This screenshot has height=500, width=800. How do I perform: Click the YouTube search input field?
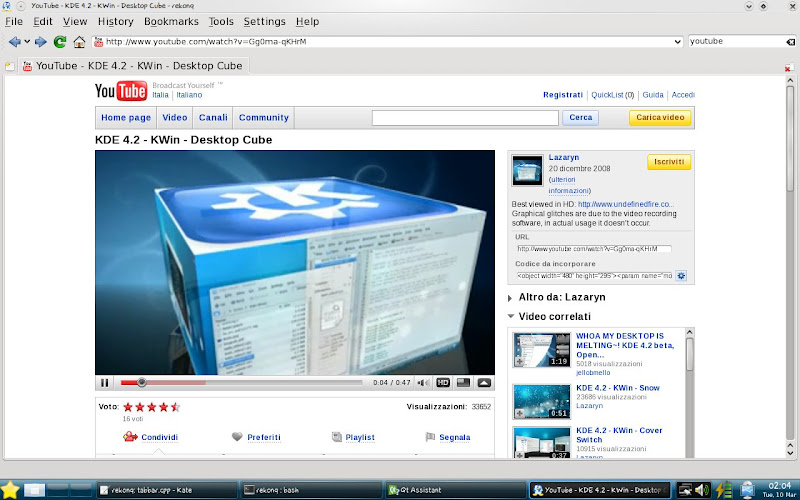click(x=465, y=118)
